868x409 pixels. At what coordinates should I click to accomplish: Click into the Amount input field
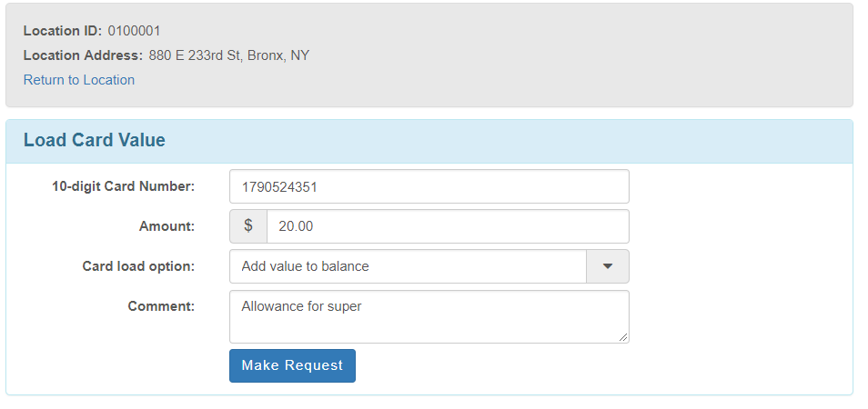point(447,226)
